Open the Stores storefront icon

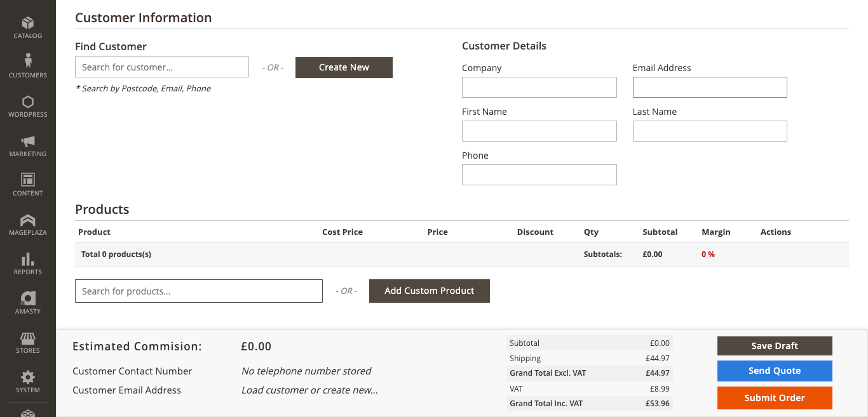(28, 338)
